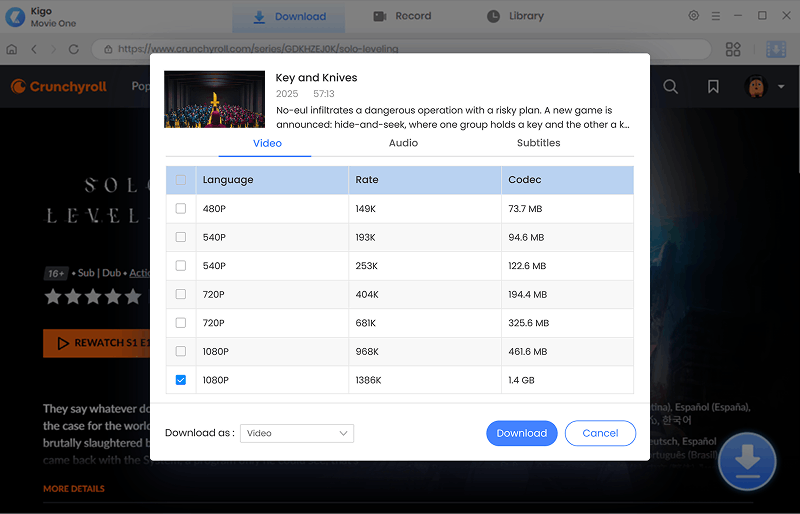Uncheck the 1080P 1386K row checkbox
Viewport: 800px width, 514px height.
click(181, 380)
